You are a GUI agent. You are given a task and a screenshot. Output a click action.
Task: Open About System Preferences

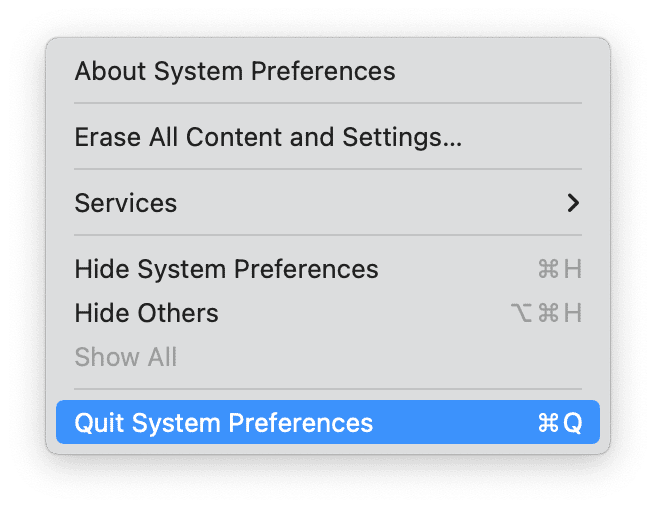point(235,72)
